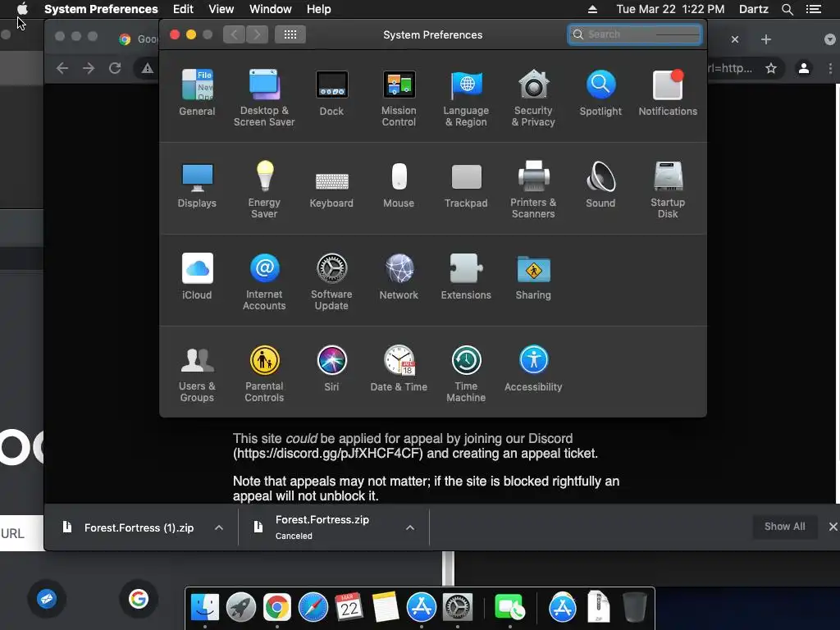840x630 pixels.
Task: Click Show All downloads in Chrome
Action: [x=784, y=527]
